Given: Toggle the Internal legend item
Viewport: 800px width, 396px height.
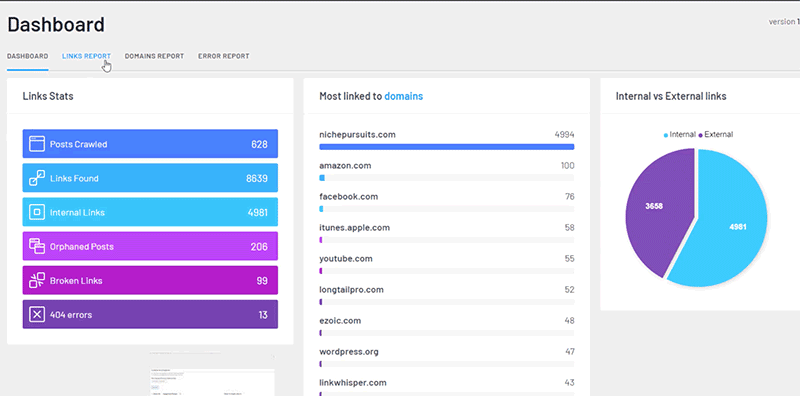Looking at the screenshot, I should tap(680, 135).
